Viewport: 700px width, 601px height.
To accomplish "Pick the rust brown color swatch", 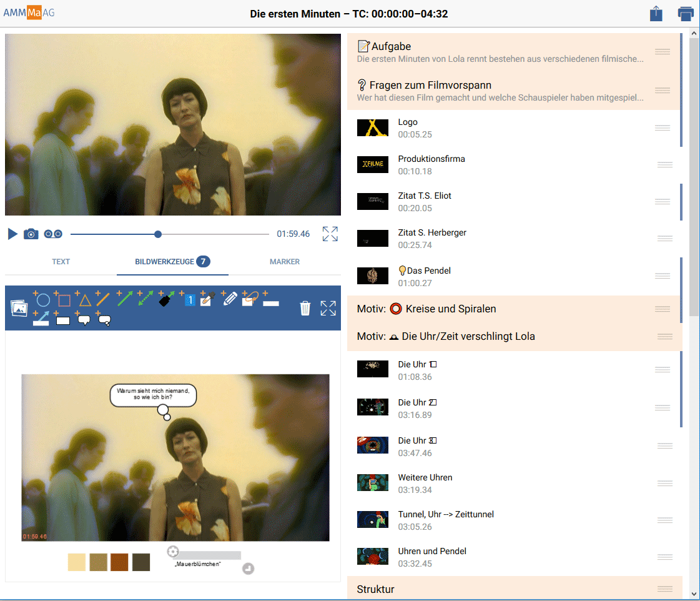I will tap(120, 562).
